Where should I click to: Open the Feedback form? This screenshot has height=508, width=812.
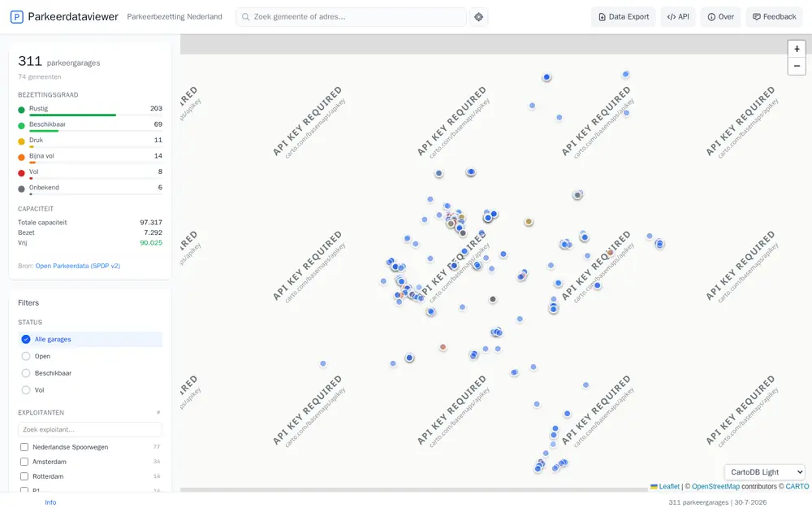(774, 17)
